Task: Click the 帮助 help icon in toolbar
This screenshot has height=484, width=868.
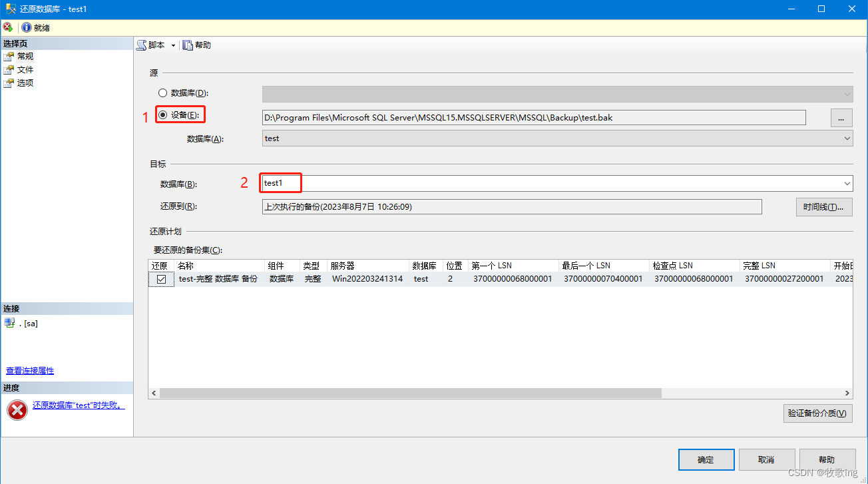Action: (188, 45)
